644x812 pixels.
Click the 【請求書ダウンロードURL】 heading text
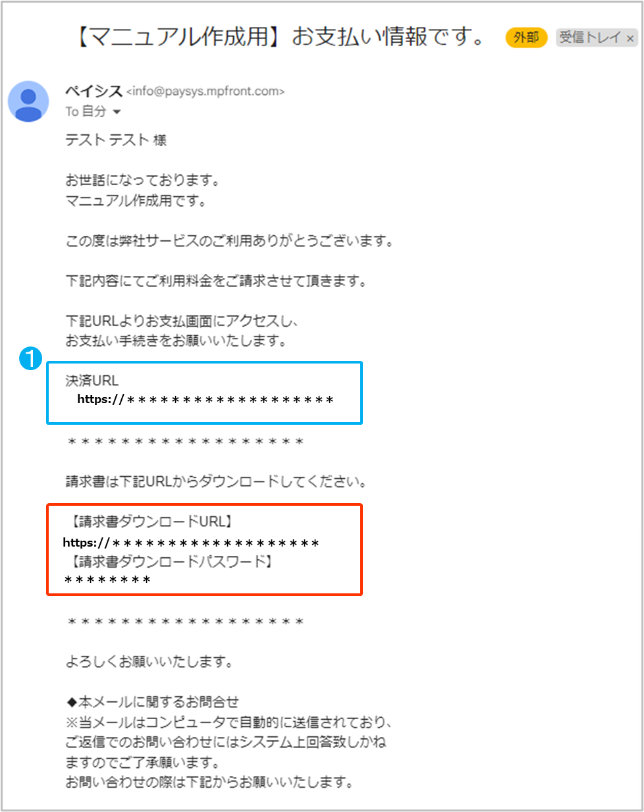tap(151, 522)
